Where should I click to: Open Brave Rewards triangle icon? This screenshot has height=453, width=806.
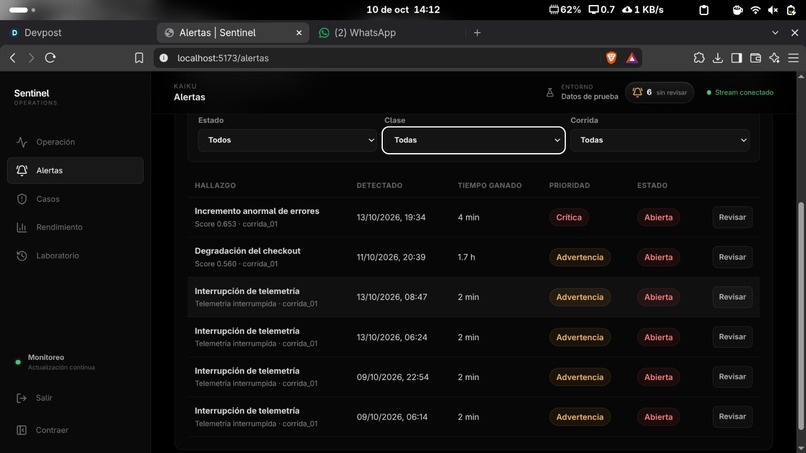coord(632,58)
